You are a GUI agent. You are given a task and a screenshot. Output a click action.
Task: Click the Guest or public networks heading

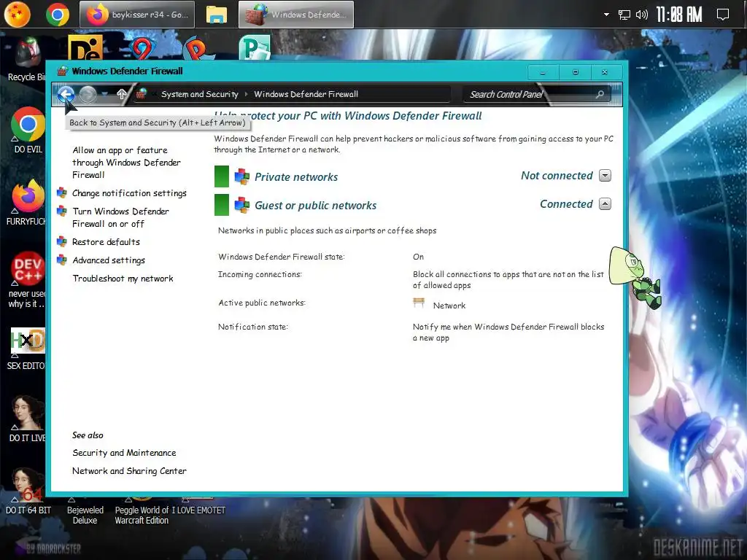(x=315, y=206)
